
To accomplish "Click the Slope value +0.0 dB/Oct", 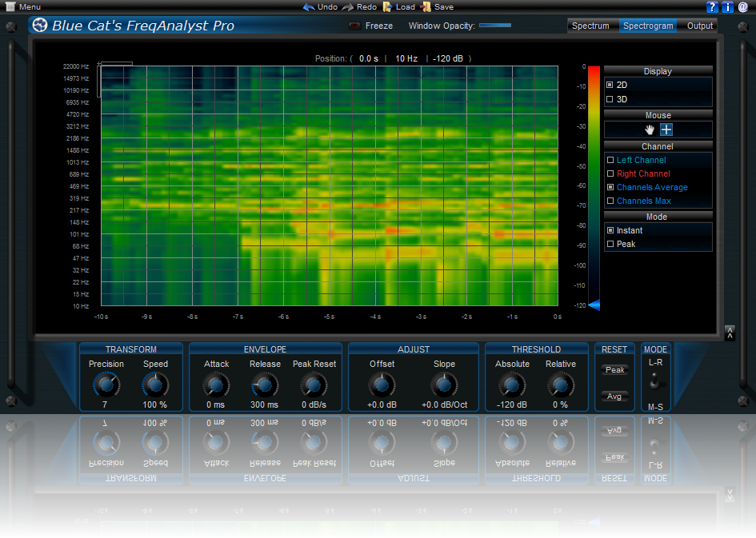I will point(444,404).
